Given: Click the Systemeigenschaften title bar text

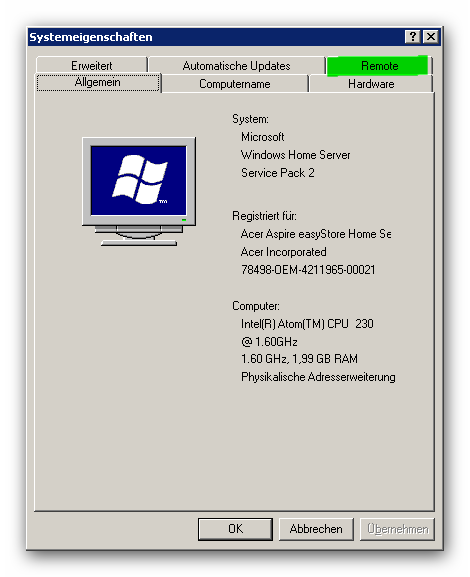Looking at the screenshot, I should [91, 37].
